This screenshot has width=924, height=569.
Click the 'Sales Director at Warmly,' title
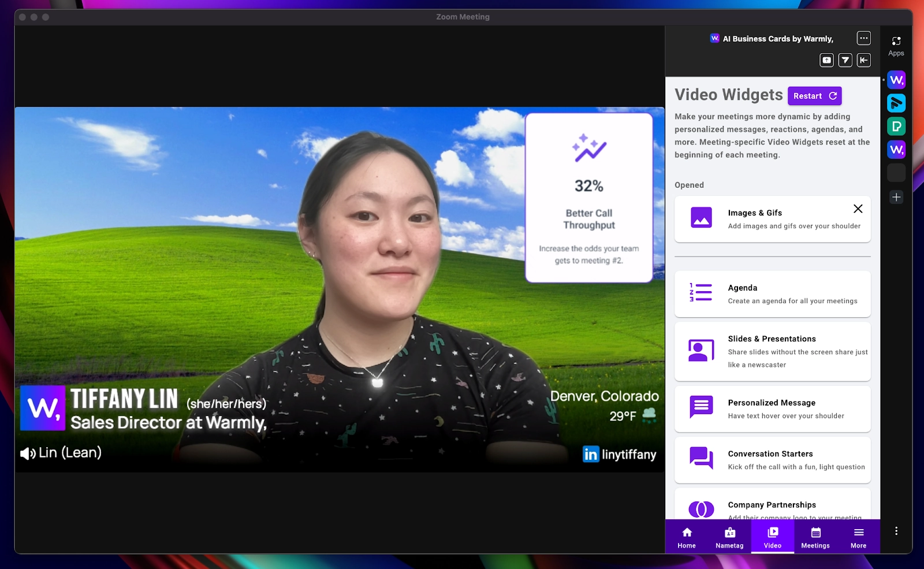click(169, 423)
